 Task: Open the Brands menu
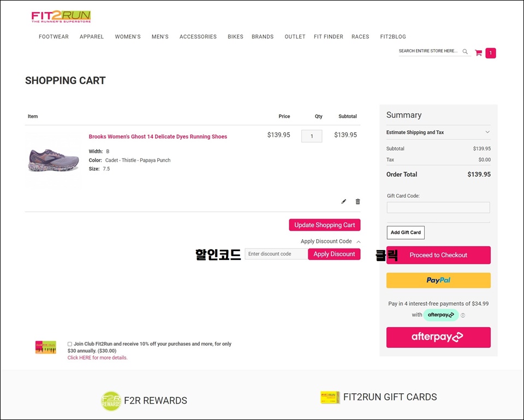coord(263,37)
